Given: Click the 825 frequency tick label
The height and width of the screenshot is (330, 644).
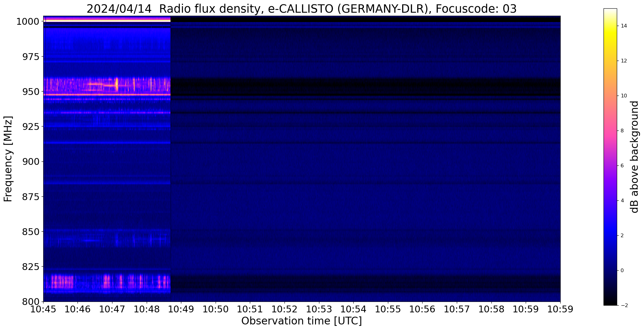Looking at the screenshot, I should pyautogui.click(x=31, y=266).
